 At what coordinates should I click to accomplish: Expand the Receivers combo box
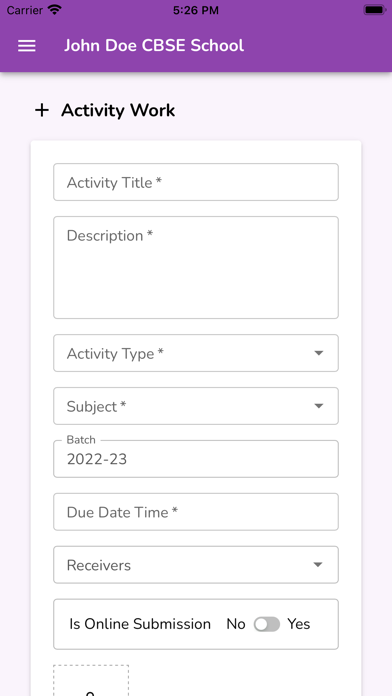pos(196,565)
